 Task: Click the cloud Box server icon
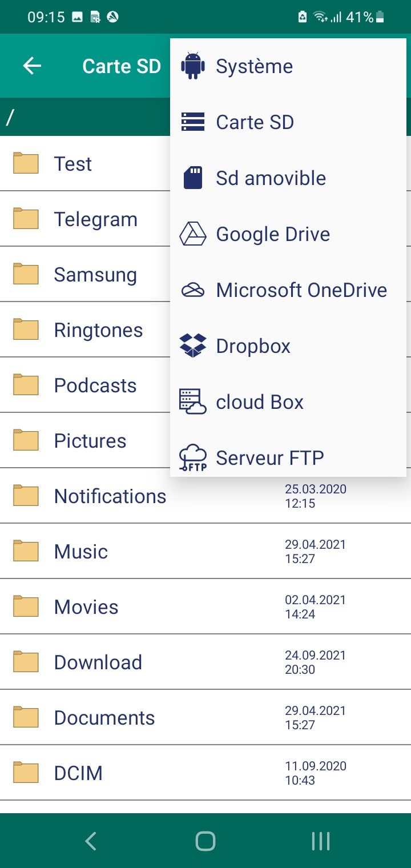[192, 402]
